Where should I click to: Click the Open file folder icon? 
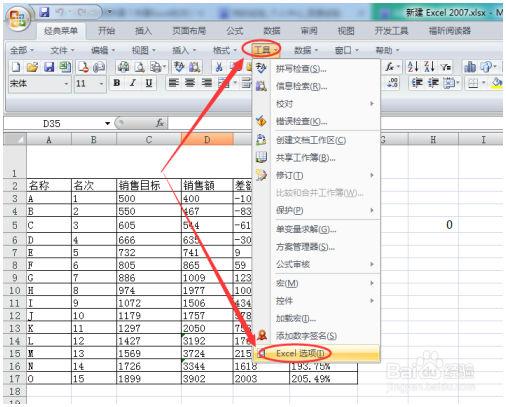(x=32, y=68)
